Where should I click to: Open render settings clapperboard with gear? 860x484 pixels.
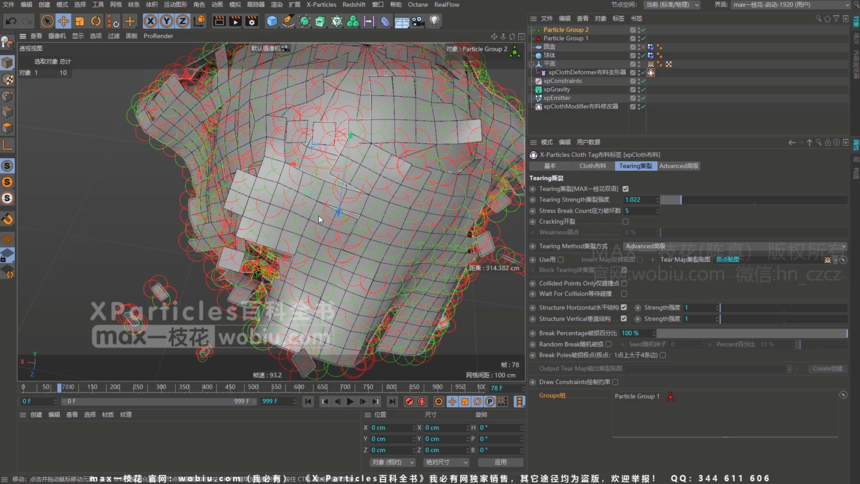(252, 21)
